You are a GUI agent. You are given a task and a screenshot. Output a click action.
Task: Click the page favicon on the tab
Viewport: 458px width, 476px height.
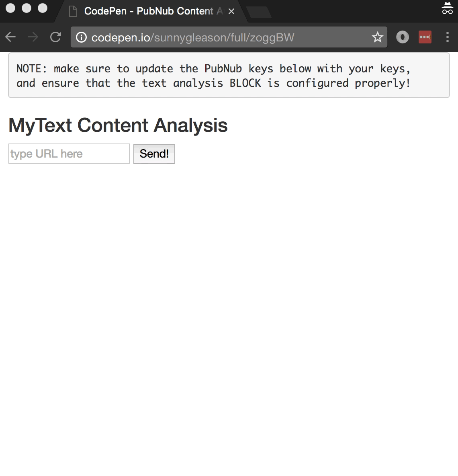pyautogui.click(x=73, y=11)
